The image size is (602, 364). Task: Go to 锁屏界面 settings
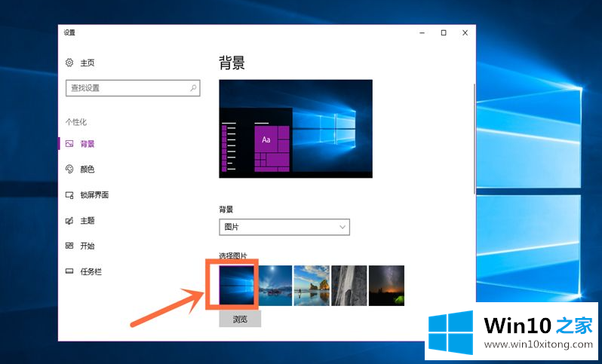coord(94,195)
